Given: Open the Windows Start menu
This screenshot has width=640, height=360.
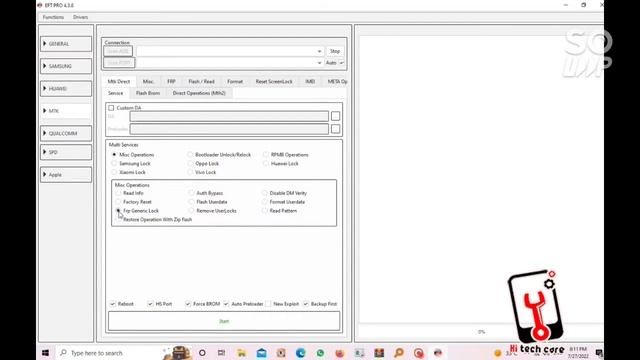Looking at the screenshot, I should (x=45, y=353).
